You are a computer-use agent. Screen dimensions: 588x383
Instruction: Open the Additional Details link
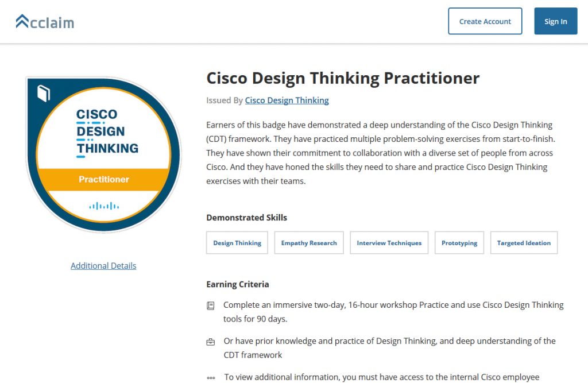click(x=103, y=266)
